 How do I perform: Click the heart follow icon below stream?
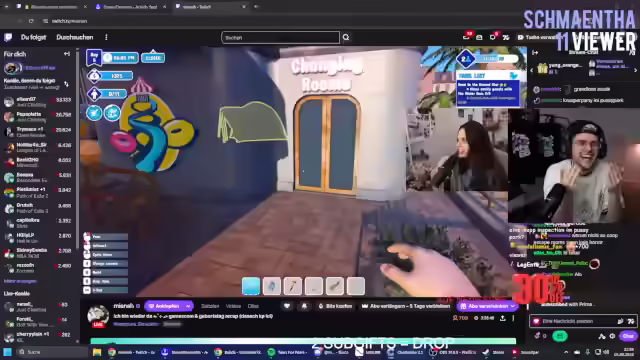[x=287, y=306]
